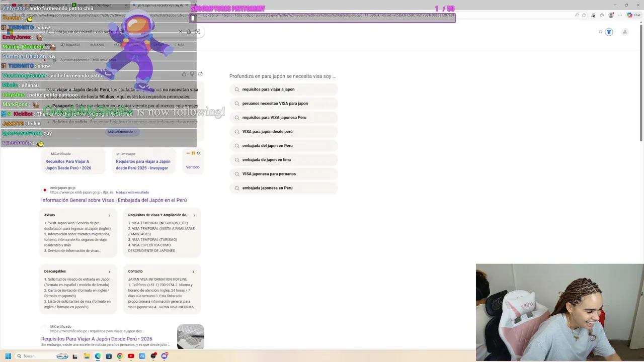Open suggestion embajada de japon en lima
This screenshot has width=644, height=362.
(284, 160)
